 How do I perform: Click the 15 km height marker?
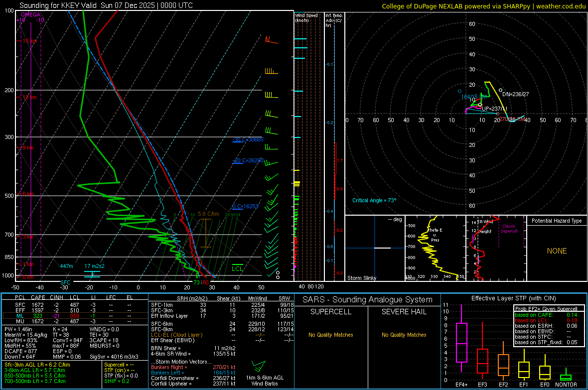tap(29, 41)
